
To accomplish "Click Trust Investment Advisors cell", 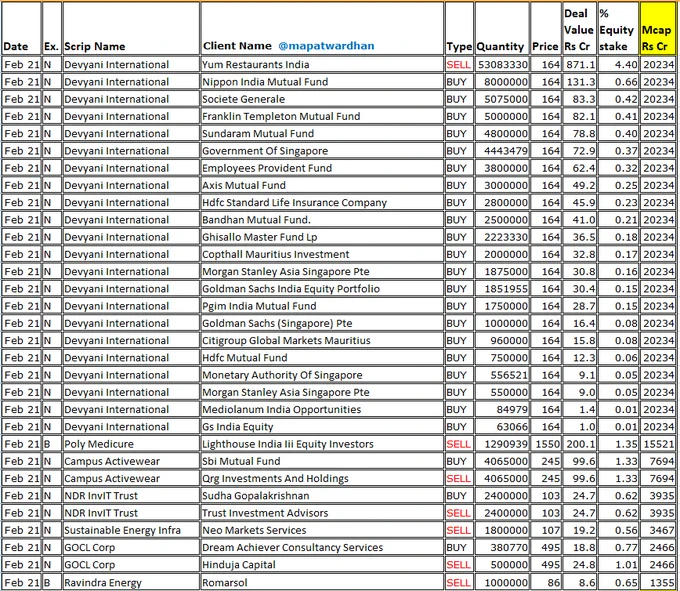I will (322, 513).
